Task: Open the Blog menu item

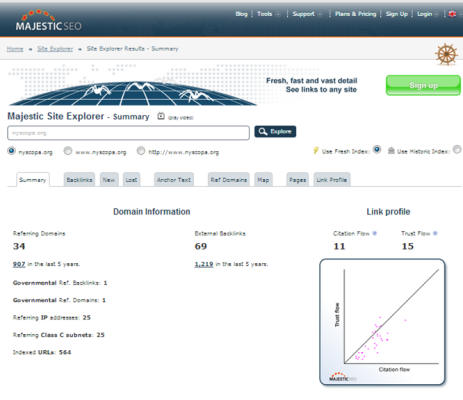Action: pos(241,14)
